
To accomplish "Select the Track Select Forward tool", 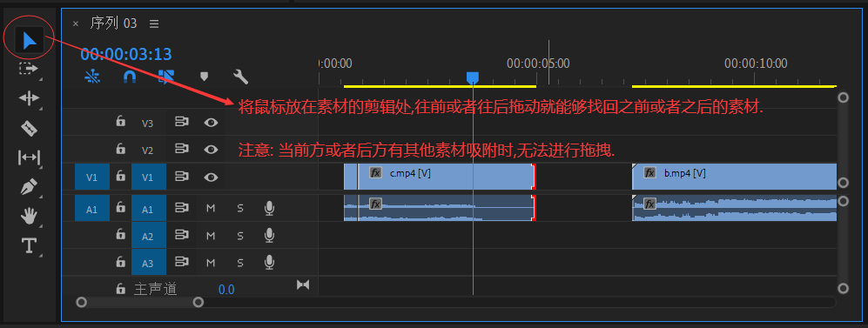I will [29, 69].
